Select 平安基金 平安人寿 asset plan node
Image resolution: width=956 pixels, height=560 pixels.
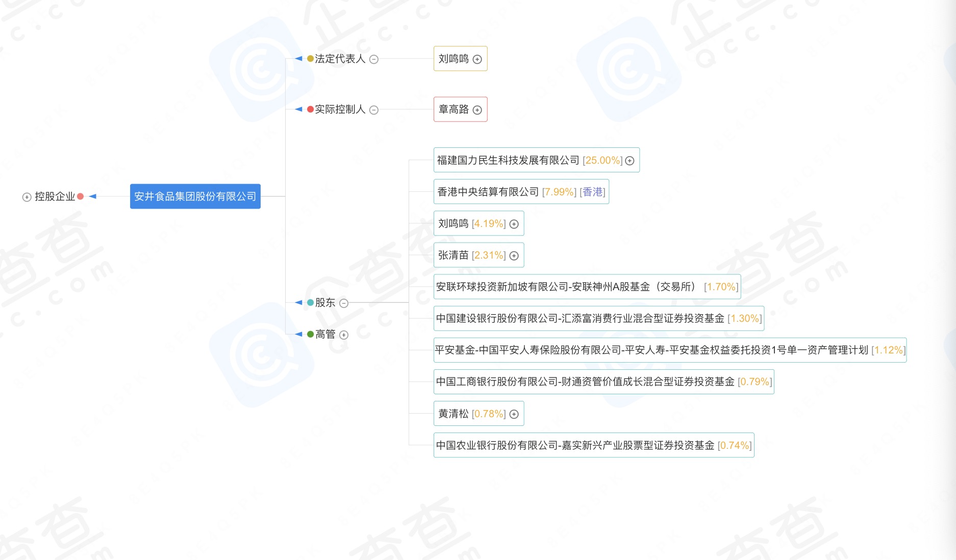tap(670, 350)
